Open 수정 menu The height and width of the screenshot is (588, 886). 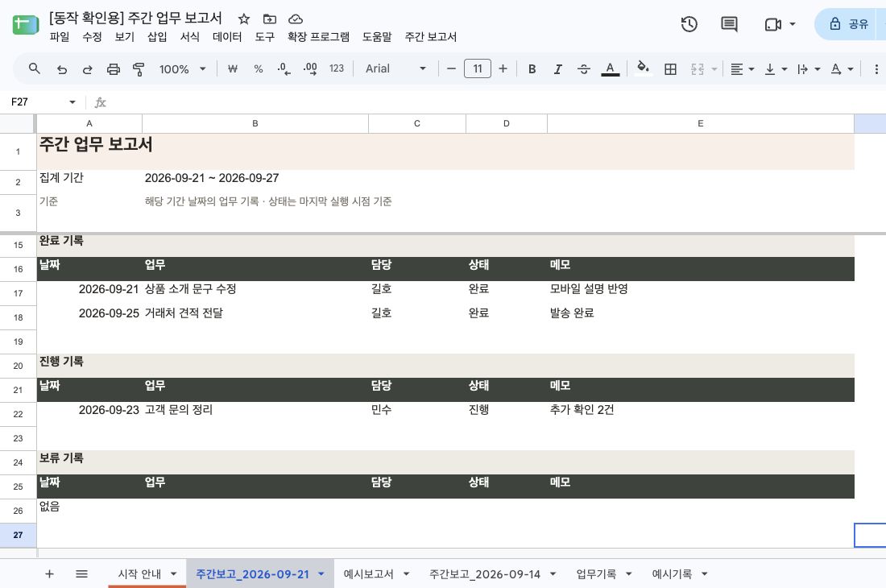point(92,37)
